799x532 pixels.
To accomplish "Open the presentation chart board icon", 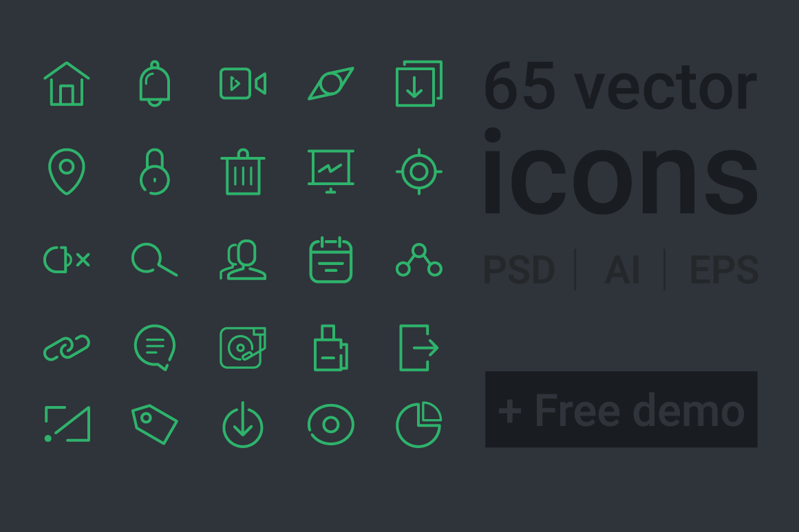I will [x=331, y=172].
